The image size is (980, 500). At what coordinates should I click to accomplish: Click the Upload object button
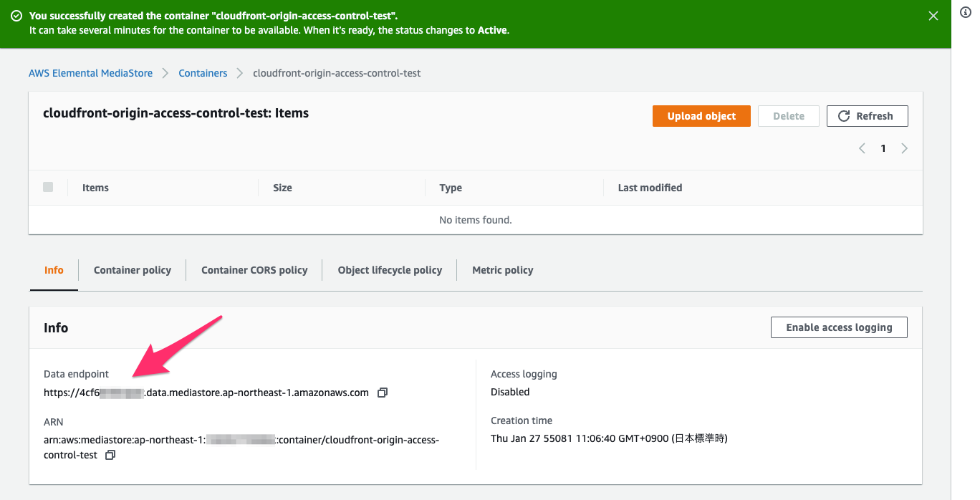click(x=701, y=116)
